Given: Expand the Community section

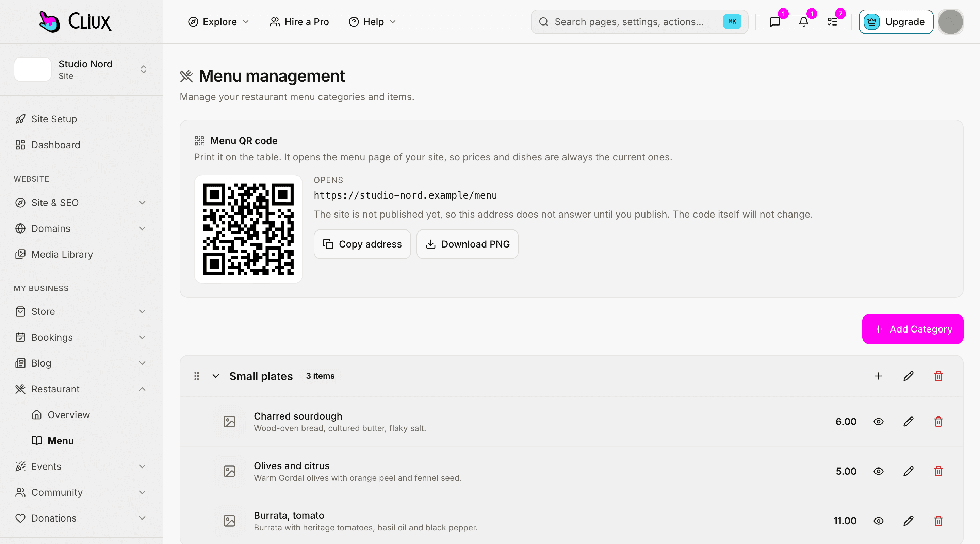Looking at the screenshot, I should (x=81, y=492).
